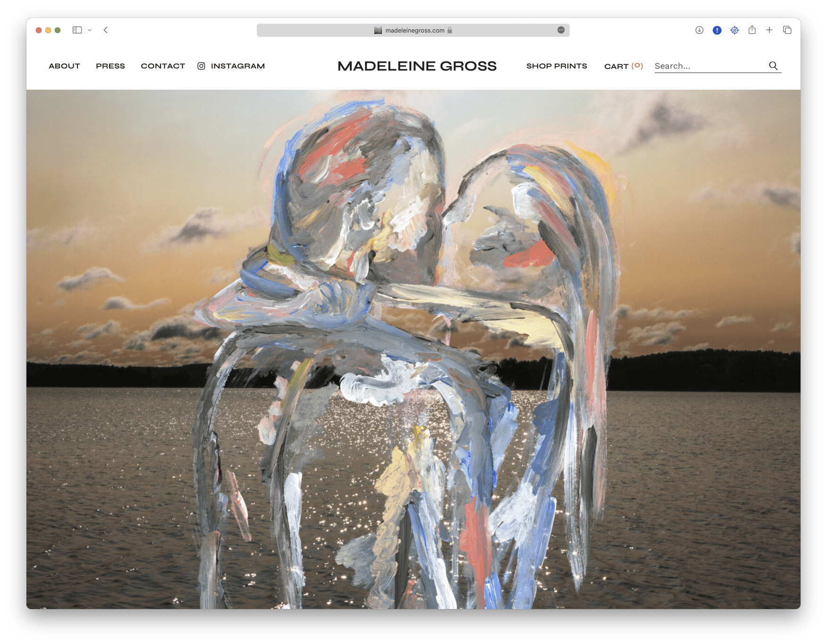View the Cart (0)
The image size is (827, 644).
624,66
